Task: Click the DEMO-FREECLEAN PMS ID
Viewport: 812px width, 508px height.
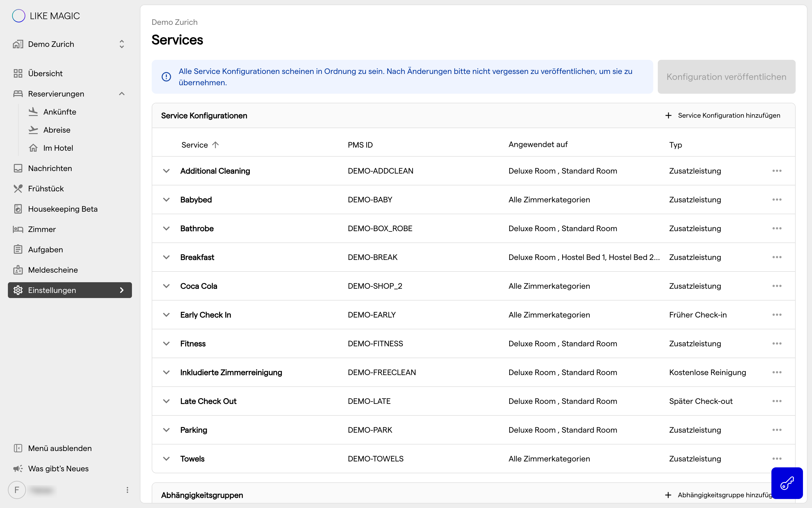Action: (x=381, y=372)
